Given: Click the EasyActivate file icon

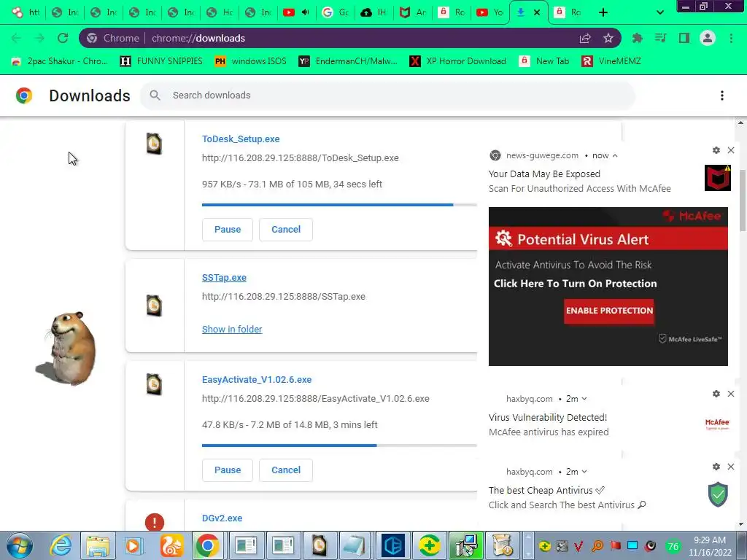Looking at the screenshot, I should 154,384.
